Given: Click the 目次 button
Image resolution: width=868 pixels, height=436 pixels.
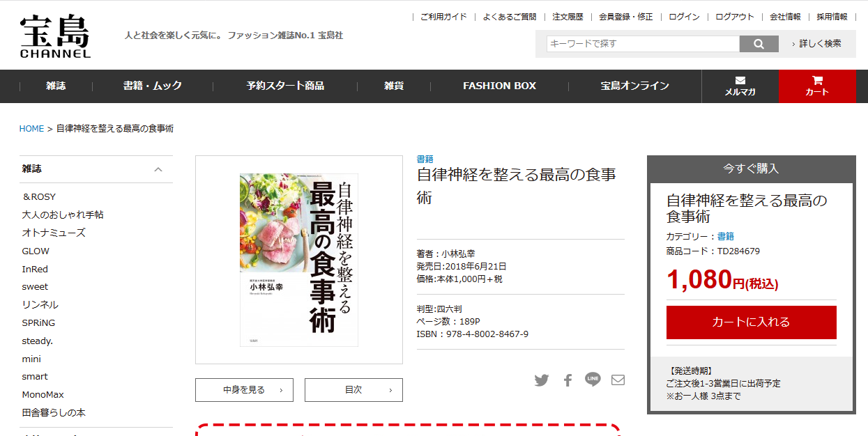Looking at the screenshot, I should pos(353,390).
